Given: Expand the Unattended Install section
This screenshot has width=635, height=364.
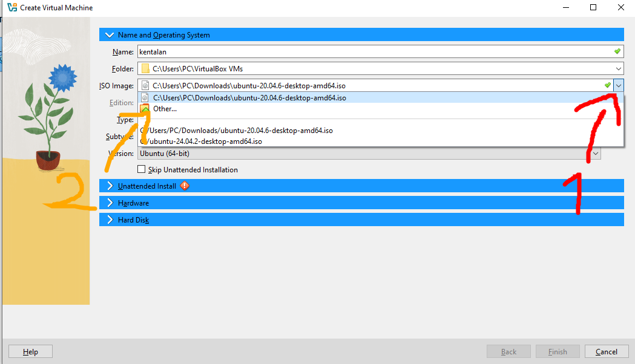Looking at the screenshot, I should pos(110,186).
